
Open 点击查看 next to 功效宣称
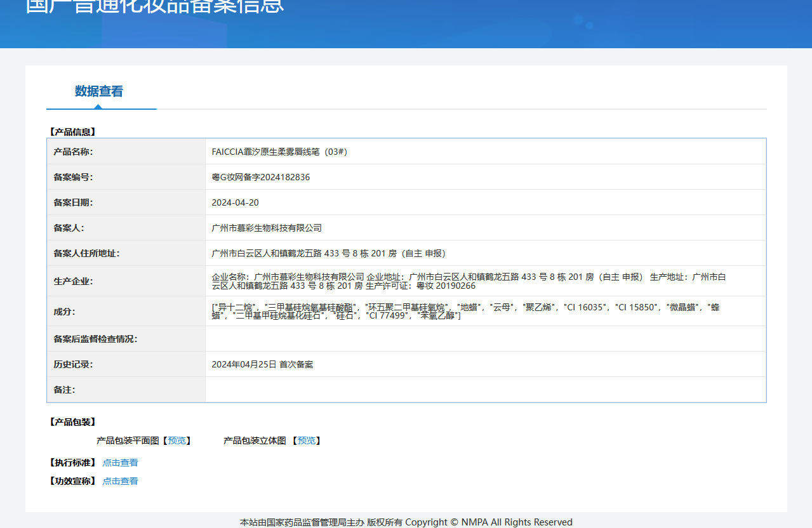coord(120,481)
